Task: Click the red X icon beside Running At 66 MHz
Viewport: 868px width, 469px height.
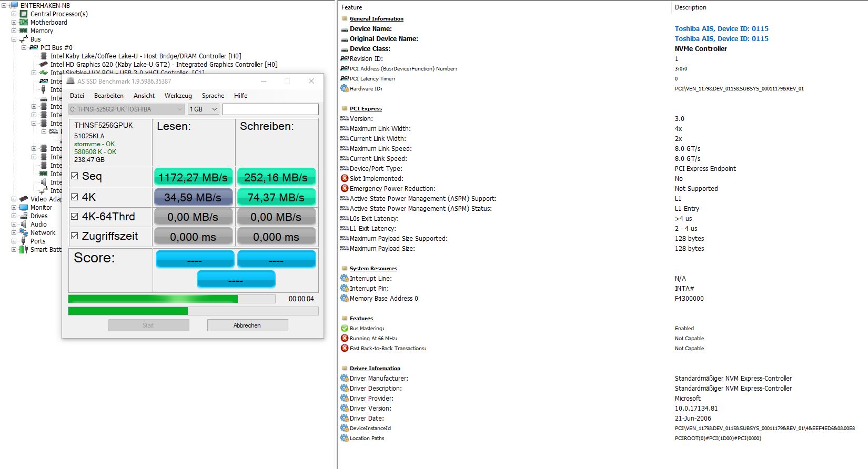Action: tap(345, 338)
